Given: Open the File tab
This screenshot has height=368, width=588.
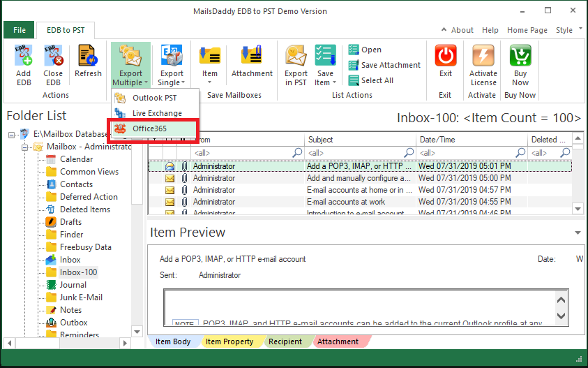Looking at the screenshot, I should pos(19,30).
